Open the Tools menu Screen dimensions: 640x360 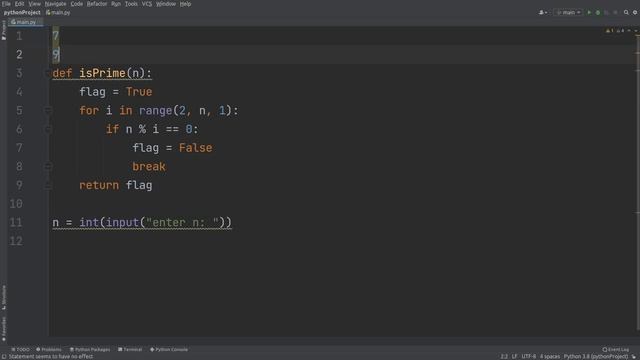[131, 4]
